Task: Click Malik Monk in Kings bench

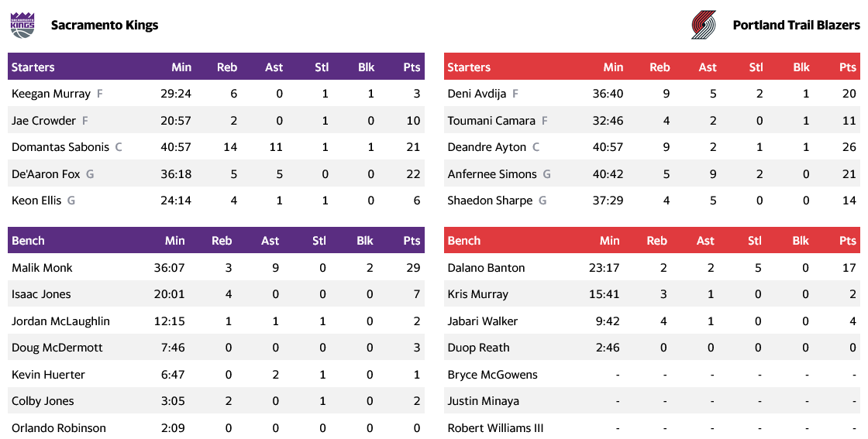Action: [42, 268]
